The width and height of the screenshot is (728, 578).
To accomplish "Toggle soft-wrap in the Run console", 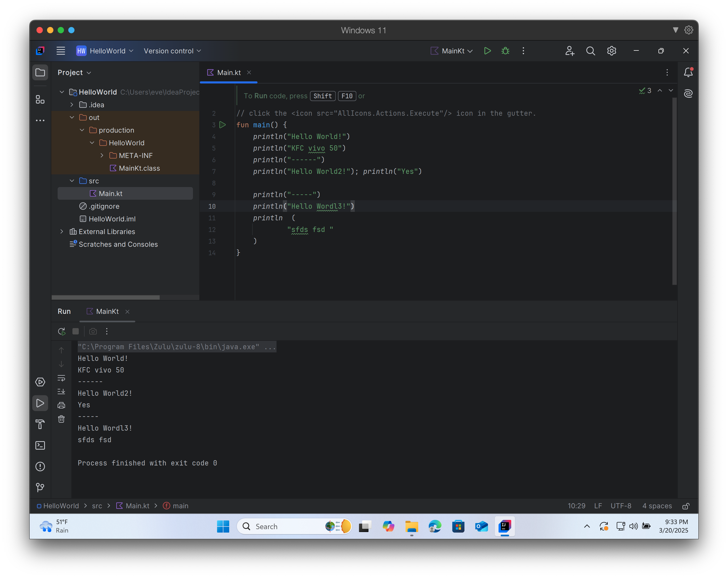I will pos(61,378).
